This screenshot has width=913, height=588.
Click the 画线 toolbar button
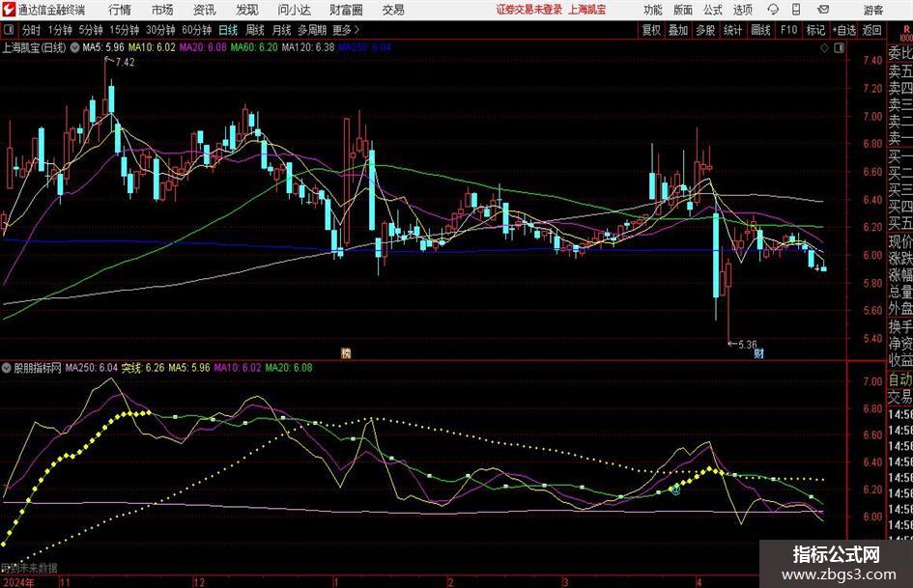pos(760,30)
